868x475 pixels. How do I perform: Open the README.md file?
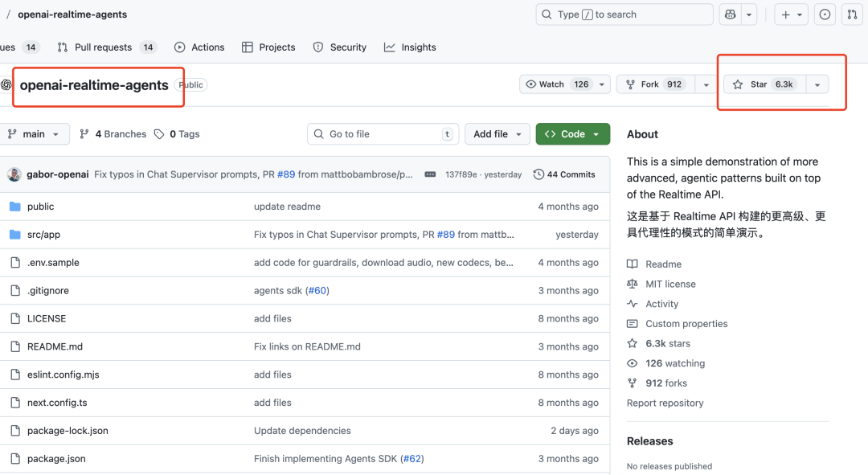(55, 346)
